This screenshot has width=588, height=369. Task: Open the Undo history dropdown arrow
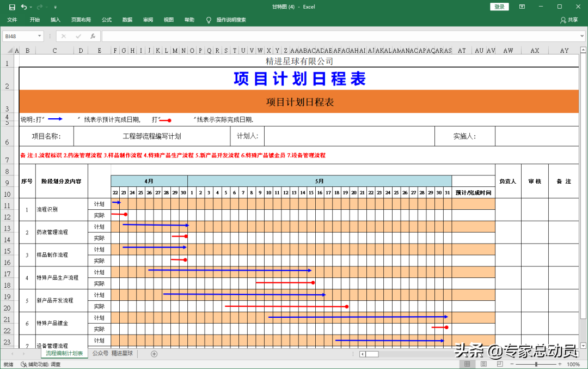(x=30, y=7)
